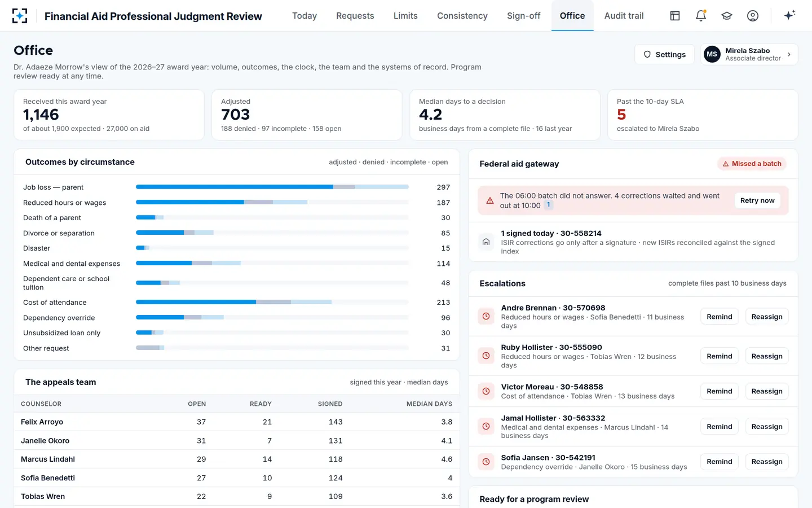The image size is (812, 508).
Task: Open the notifications bell
Action: pos(701,16)
